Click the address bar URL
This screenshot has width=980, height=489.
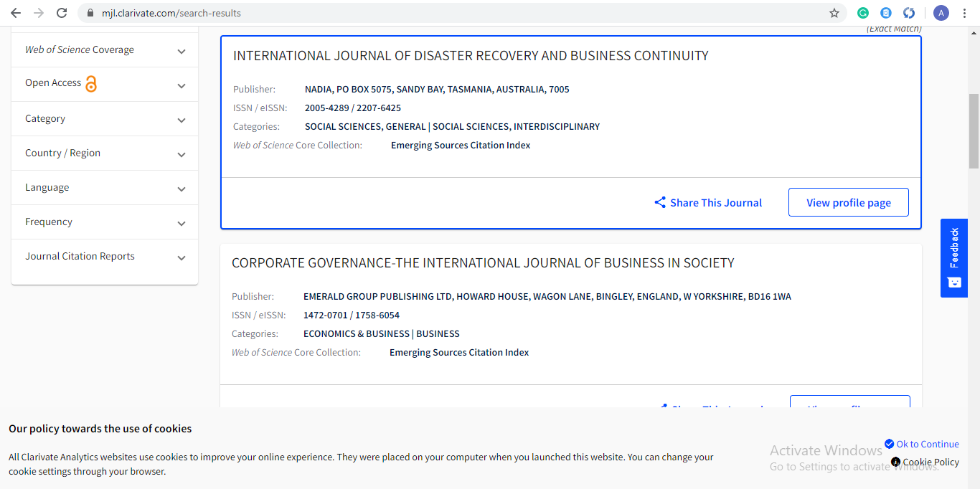171,13
